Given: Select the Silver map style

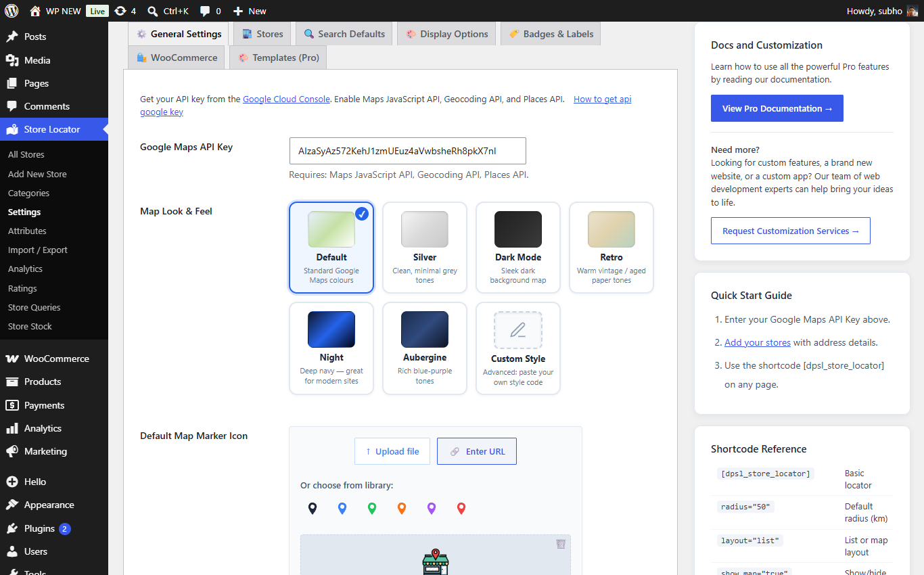Looking at the screenshot, I should coord(425,248).
